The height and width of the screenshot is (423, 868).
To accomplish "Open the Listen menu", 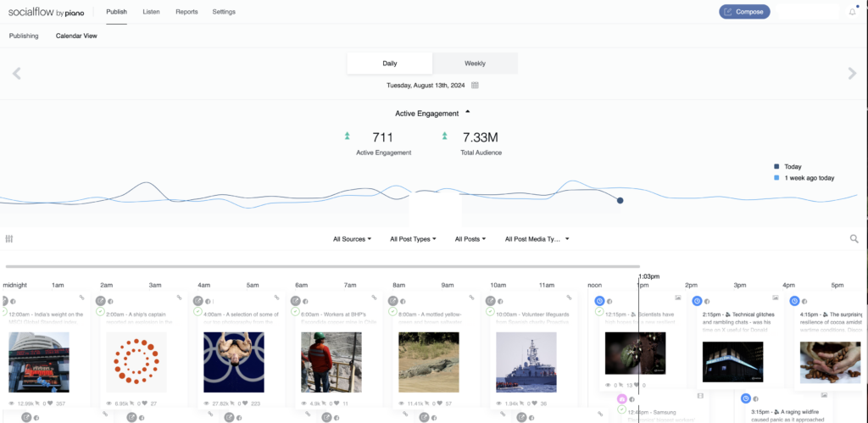I will [151, 12].
